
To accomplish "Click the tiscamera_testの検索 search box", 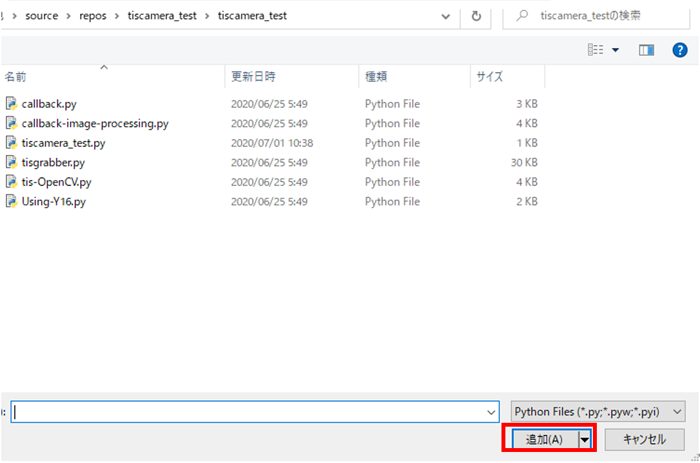I will (596, 16).
